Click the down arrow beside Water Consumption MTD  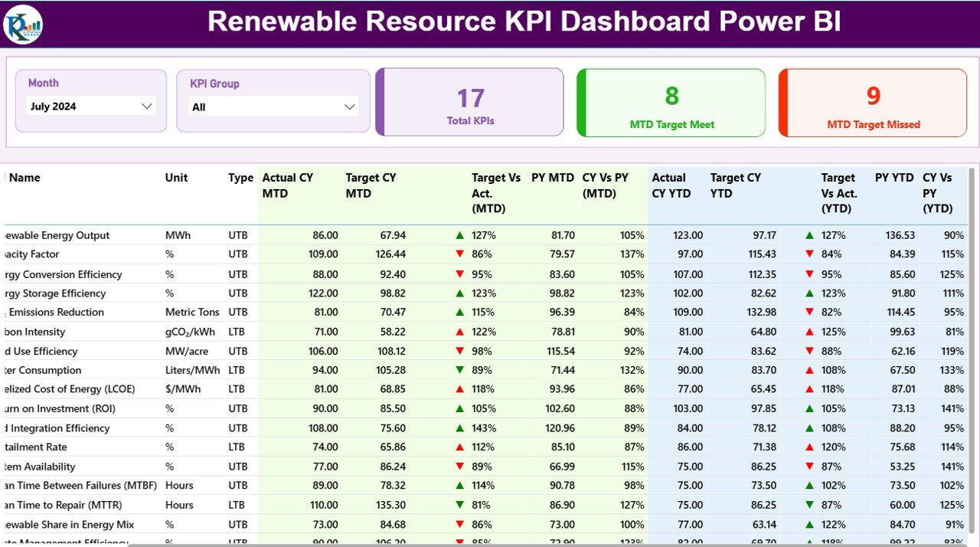(x=459, y=369)
